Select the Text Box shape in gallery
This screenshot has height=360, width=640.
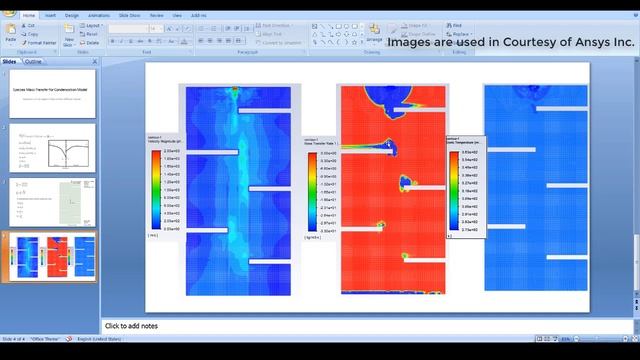(315, 27)
